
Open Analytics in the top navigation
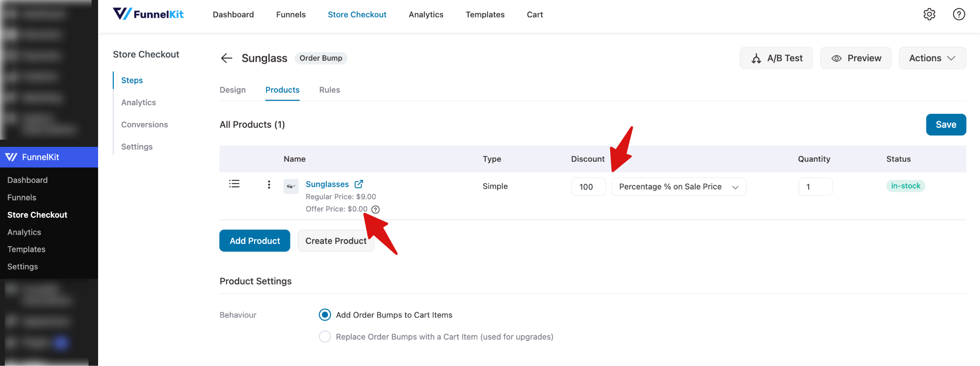click(x=426, y=15)
